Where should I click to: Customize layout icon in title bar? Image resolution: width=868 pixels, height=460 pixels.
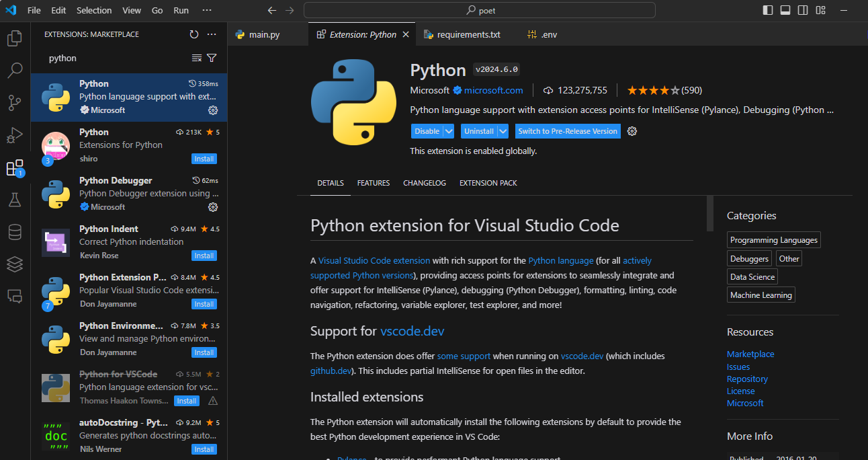[821, 10]
